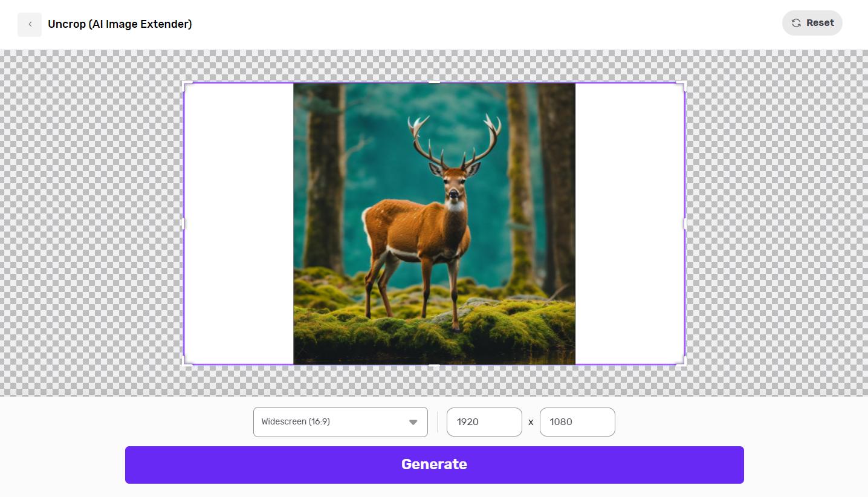Click the bottom-right corner of the crop frame
Image resolution: width=868 pixels, height=497 pixels.
[x=683, y=363]
